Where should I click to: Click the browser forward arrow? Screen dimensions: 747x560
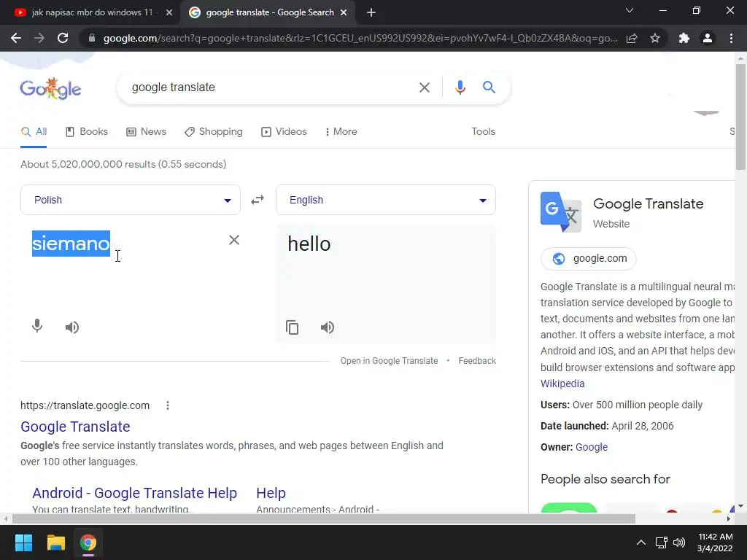tap(39, 38)
